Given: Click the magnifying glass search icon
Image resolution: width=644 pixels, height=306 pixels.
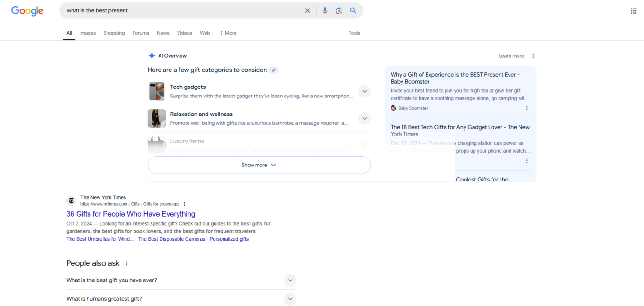Looking at the screenshot, I should pos(353,10).
